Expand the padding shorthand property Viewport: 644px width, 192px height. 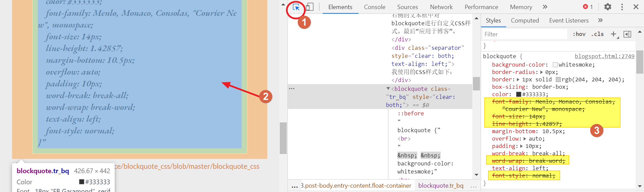(522, 146)
